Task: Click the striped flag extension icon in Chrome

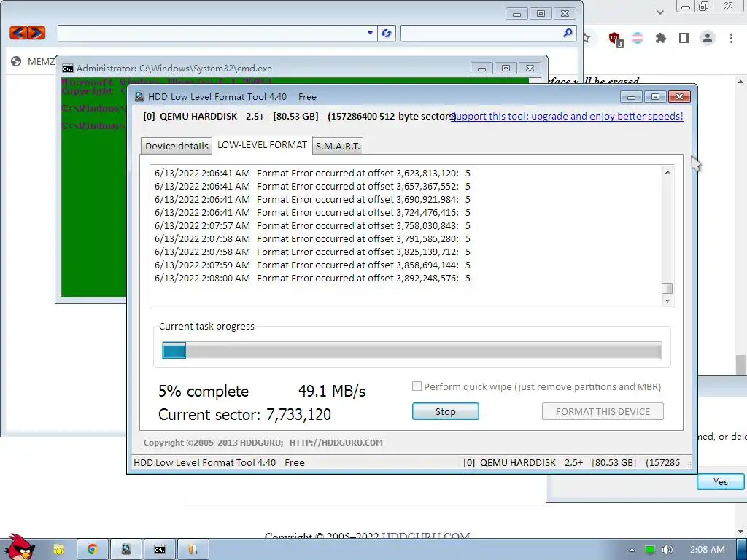Action: [638, 38]
